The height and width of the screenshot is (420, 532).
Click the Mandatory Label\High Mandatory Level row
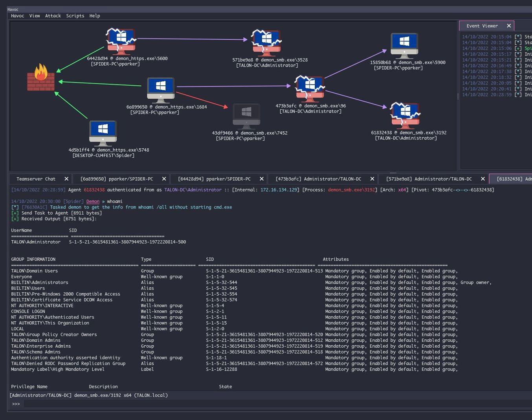pyautogui.click(x=235, y=370)
